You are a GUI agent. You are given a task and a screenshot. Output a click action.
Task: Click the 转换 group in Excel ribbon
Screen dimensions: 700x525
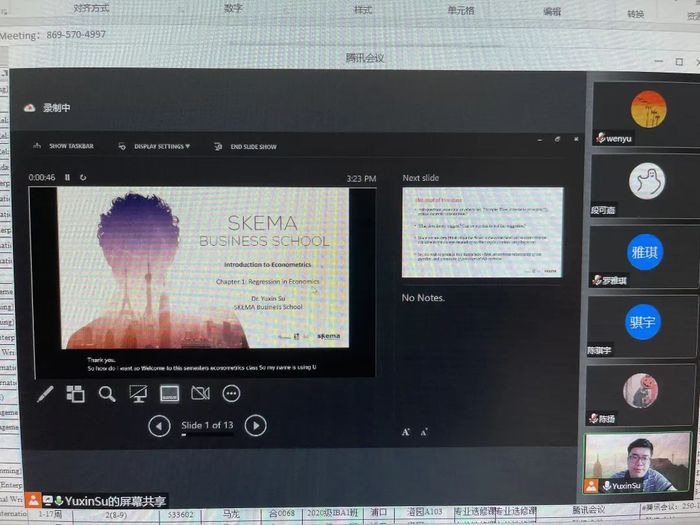(635, 14)
